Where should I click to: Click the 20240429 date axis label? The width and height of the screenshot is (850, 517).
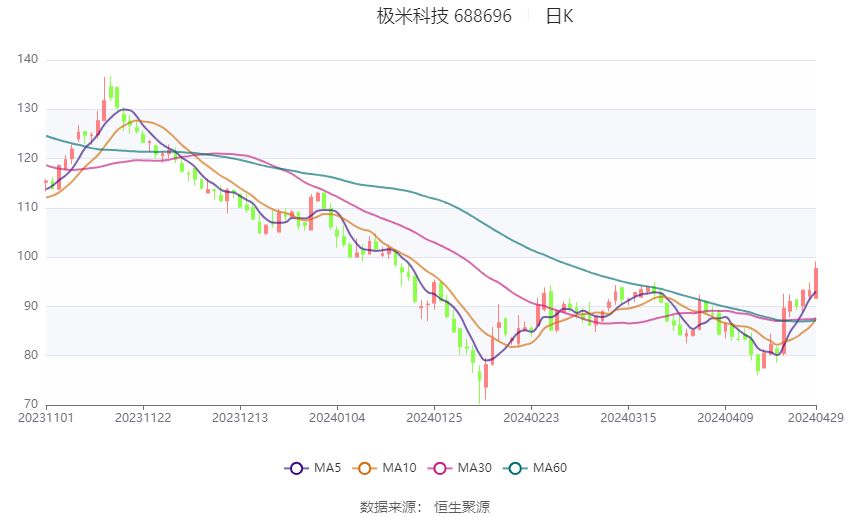tap(816, 418)
